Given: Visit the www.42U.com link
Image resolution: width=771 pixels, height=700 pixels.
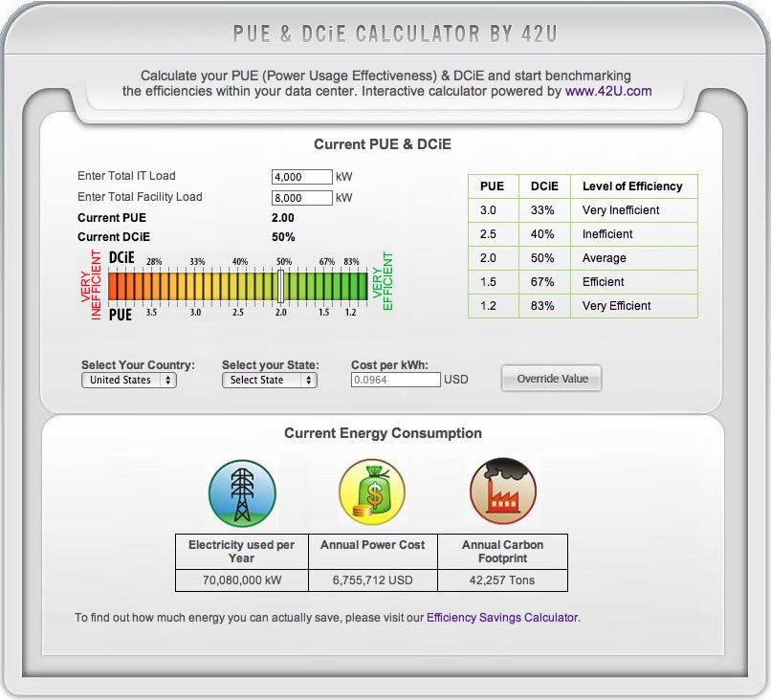Looking at the screenshot, I should coord(608,92).
